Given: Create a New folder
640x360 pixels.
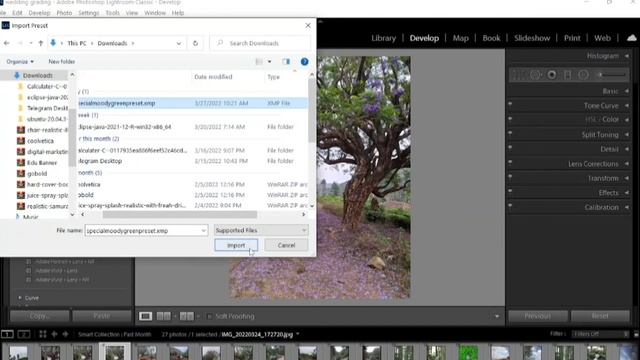Looking at the screenshot, I should point(62,62).
